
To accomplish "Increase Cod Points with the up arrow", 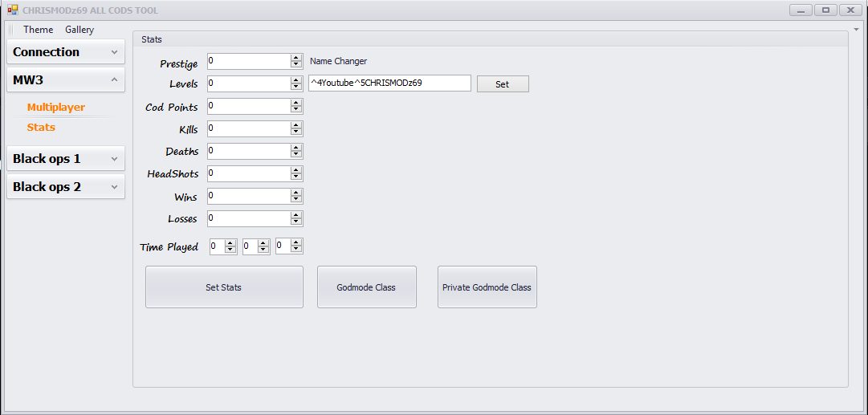I will (296, 103).
